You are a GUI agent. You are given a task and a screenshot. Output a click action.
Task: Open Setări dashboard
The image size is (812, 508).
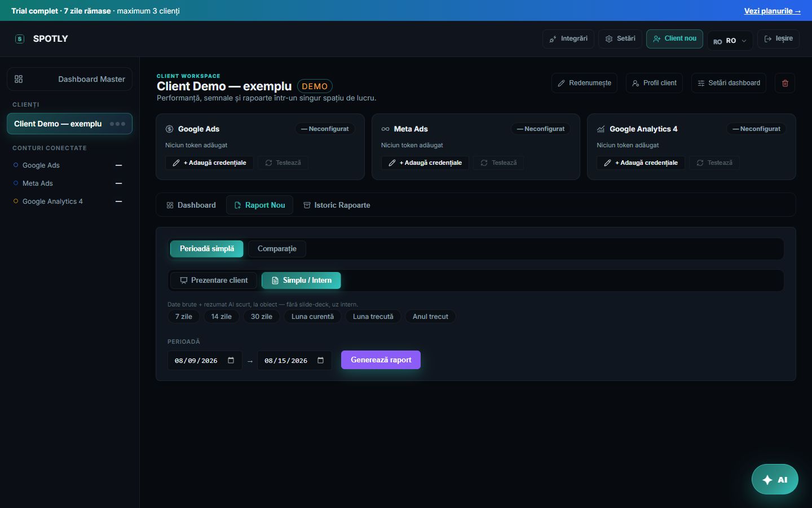tap(729, 83)
